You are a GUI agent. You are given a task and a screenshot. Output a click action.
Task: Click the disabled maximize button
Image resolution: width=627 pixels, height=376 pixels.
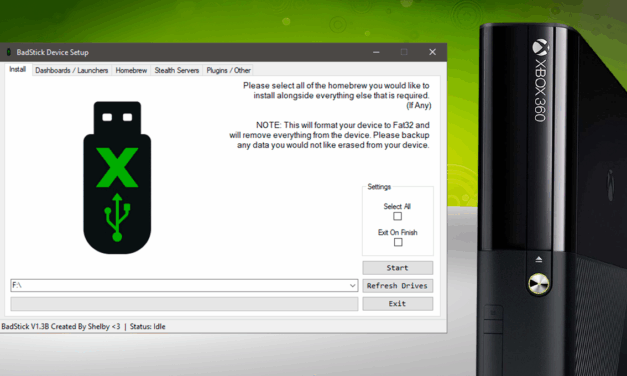pos(404,52)
